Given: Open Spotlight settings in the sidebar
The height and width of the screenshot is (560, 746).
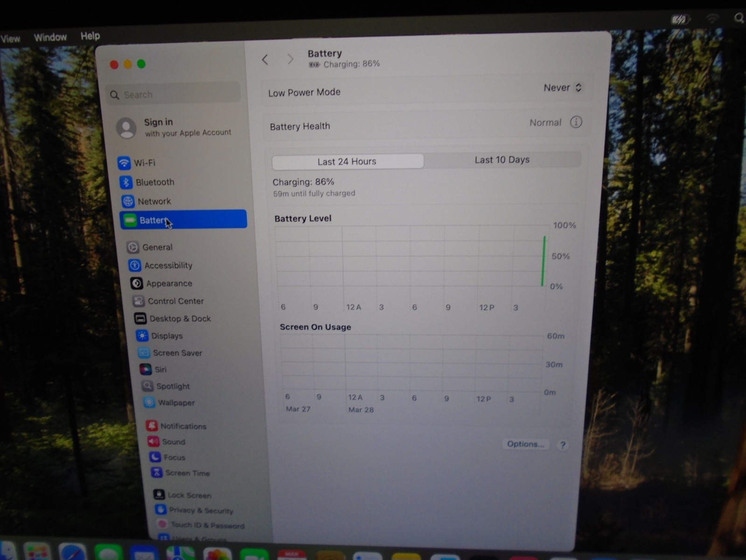Looking at the screenshot, I should (x=166, y=386).
